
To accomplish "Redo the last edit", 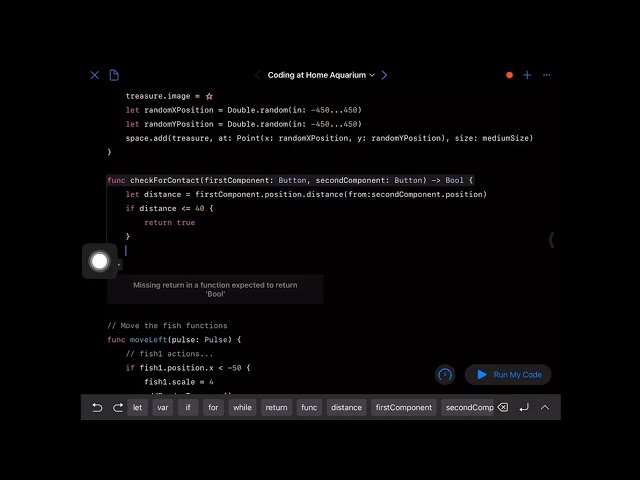I will pyautogui.click(x=118, y=407).
